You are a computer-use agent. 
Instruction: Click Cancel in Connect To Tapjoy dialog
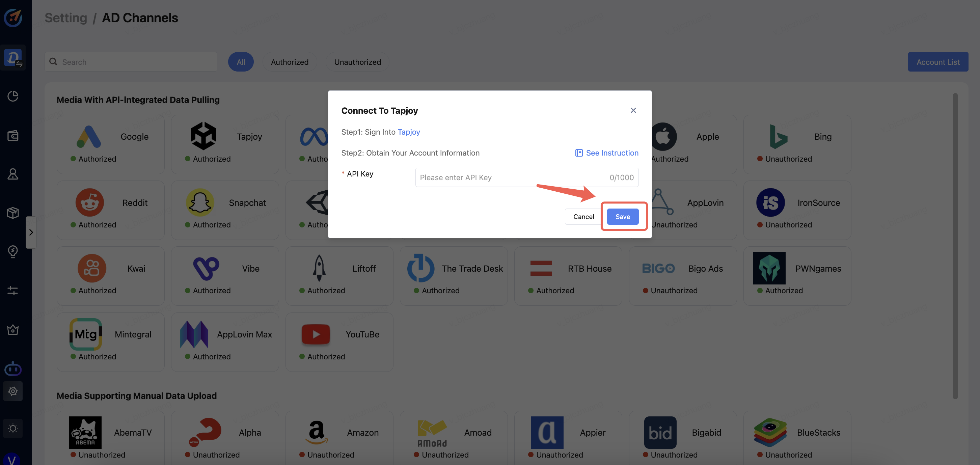click(x=583, y=217)
